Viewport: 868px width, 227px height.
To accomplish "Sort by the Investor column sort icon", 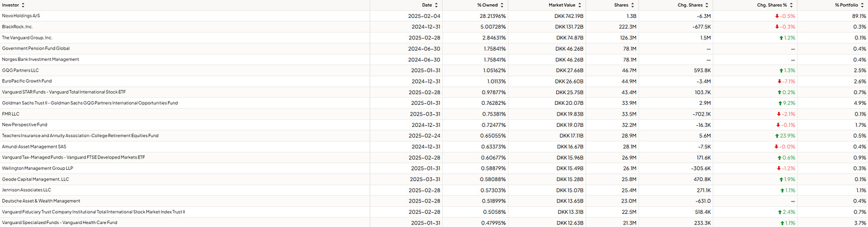I will (x=23, y=5).
